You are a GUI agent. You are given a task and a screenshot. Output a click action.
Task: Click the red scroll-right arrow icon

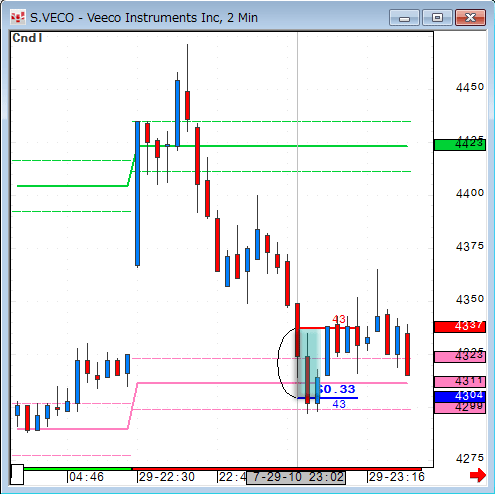tap(478, 475)
